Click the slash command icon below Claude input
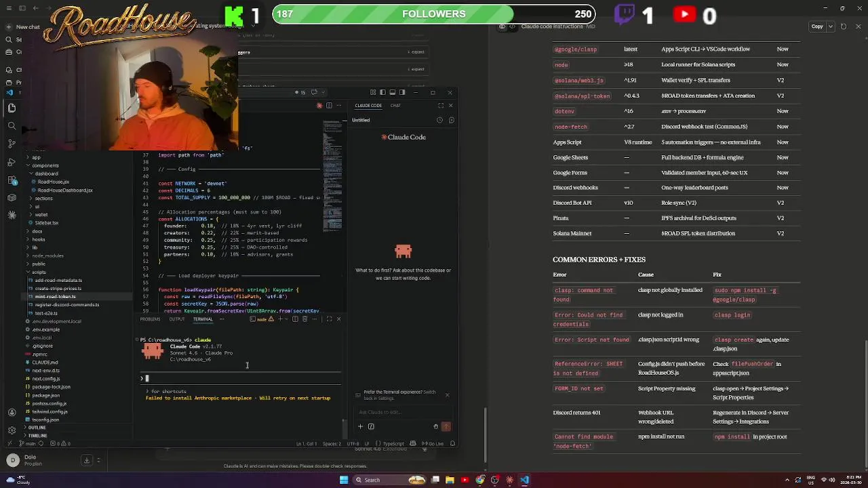This screenshot has width=868, height=488. pyautogui.click(x=371, y=426)
